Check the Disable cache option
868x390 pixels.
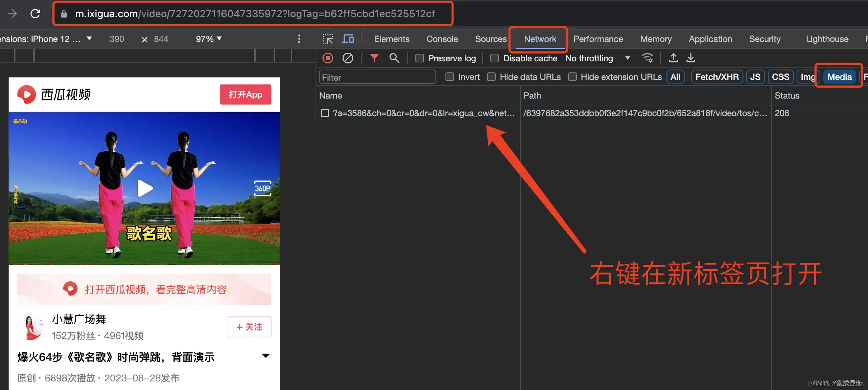(x=495, y=58)
